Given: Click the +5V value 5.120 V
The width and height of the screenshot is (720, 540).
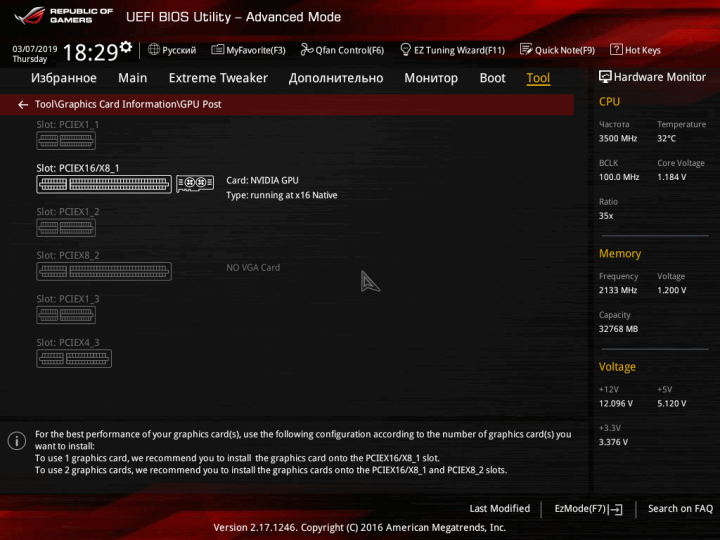Looking at the screenshot, I should [672, 404].
